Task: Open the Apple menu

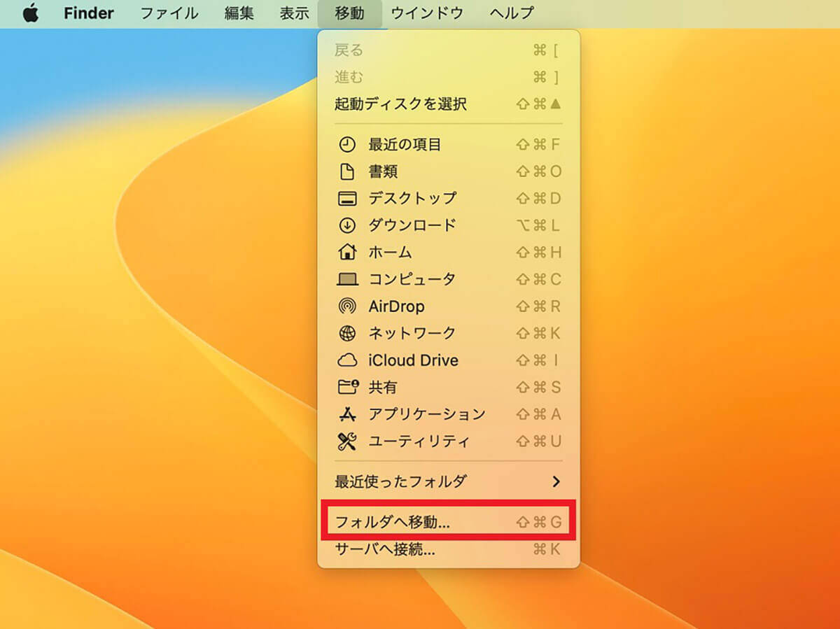Action: click(30, 13)
